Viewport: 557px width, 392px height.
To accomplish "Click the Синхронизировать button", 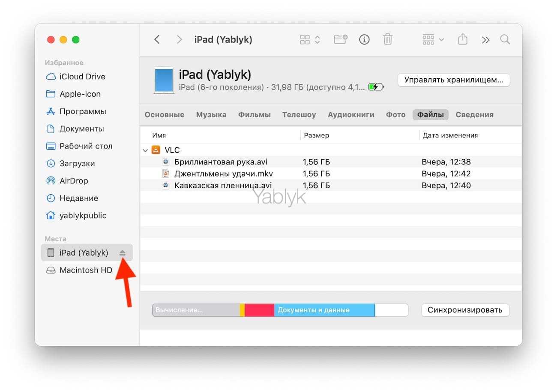I will click(465, 310).
